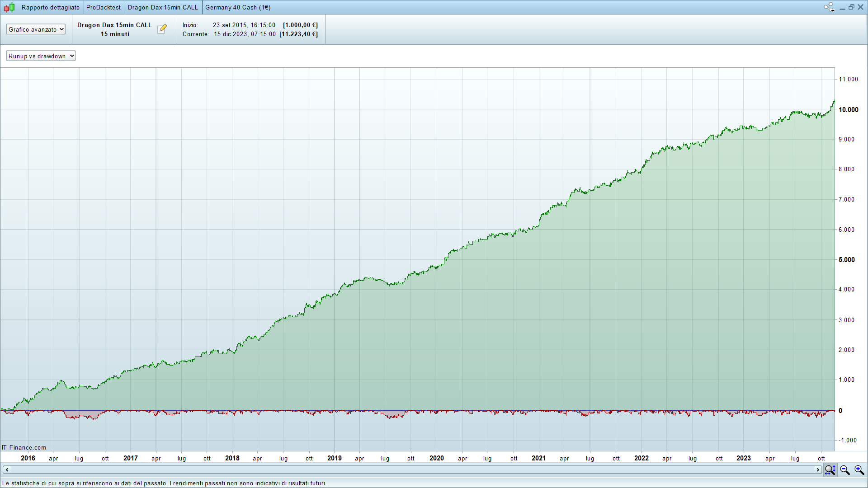Restore the window with restore-down icon
868x488 pixels.
(851, 7)
